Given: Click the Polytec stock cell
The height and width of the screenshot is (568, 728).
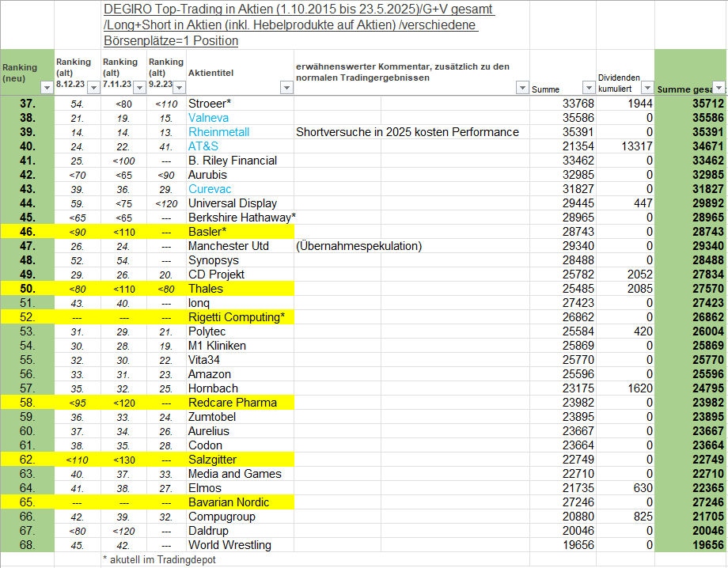Looking at the screenshot, I should click(x=240, y=331).
